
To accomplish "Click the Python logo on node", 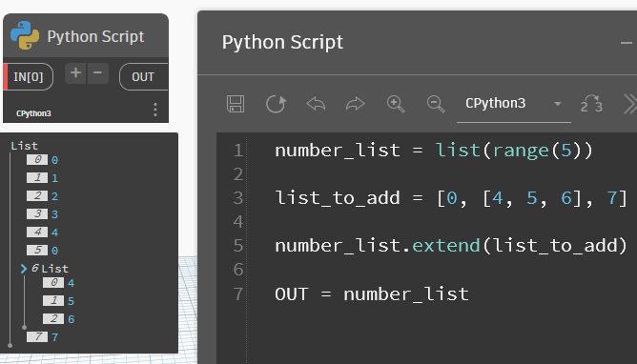I will point(25,35).
